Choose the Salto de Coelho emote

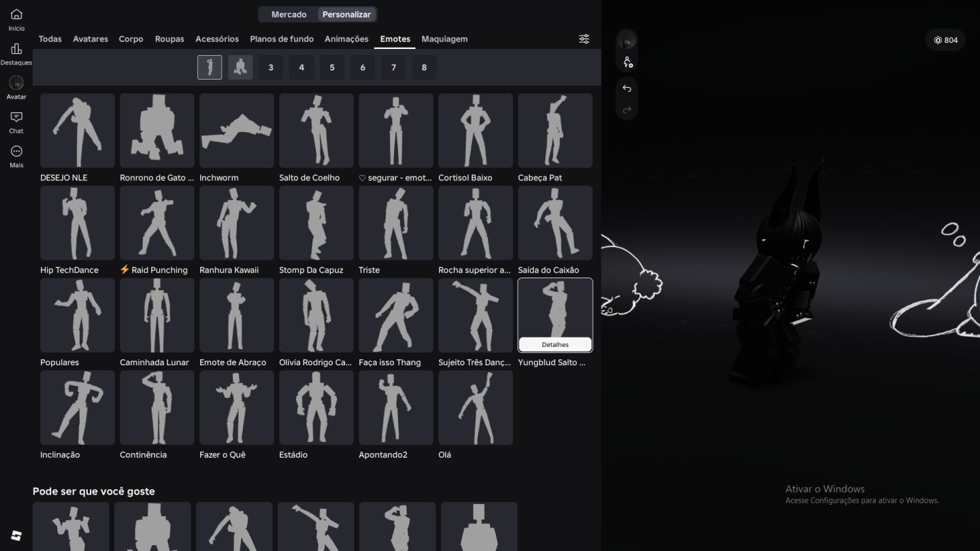316,131
